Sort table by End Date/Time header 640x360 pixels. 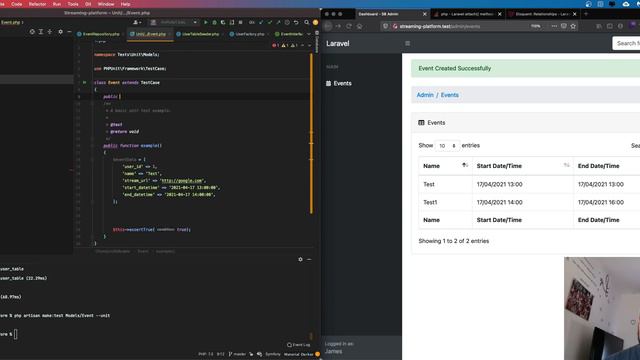598,166
